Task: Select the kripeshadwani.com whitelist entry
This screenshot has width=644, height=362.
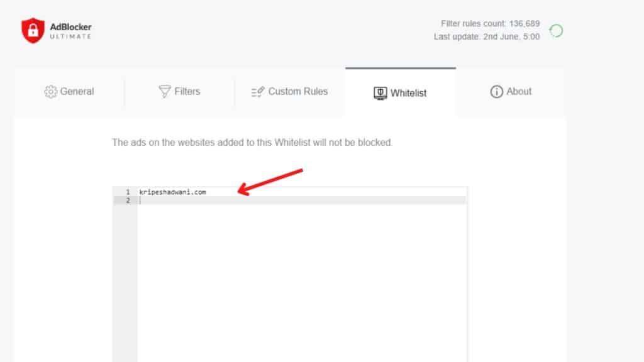Action: tap(172, 192)
